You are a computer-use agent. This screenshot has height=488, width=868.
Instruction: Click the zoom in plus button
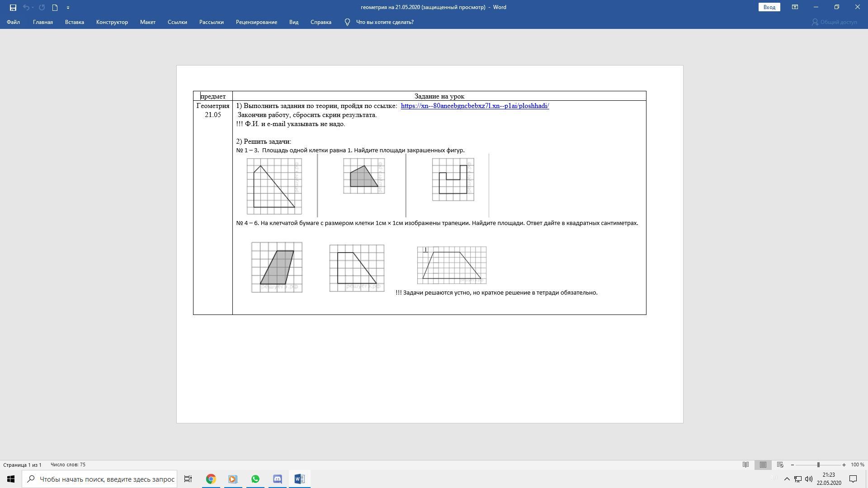click(844, 465)
